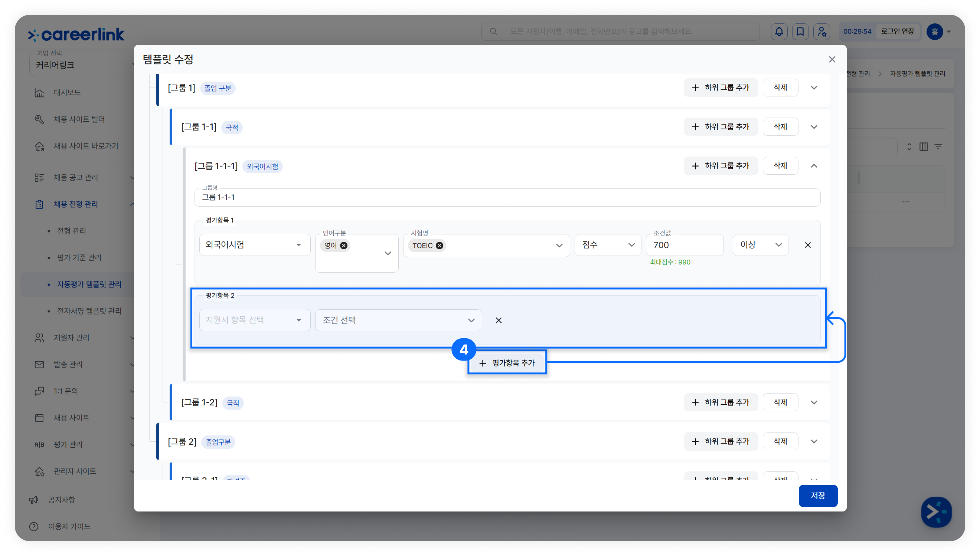Select 자동평가 템플릿 관리 submenu item
Image resolution: width=980 pixels, height=556 pixels.
point(89,284)
